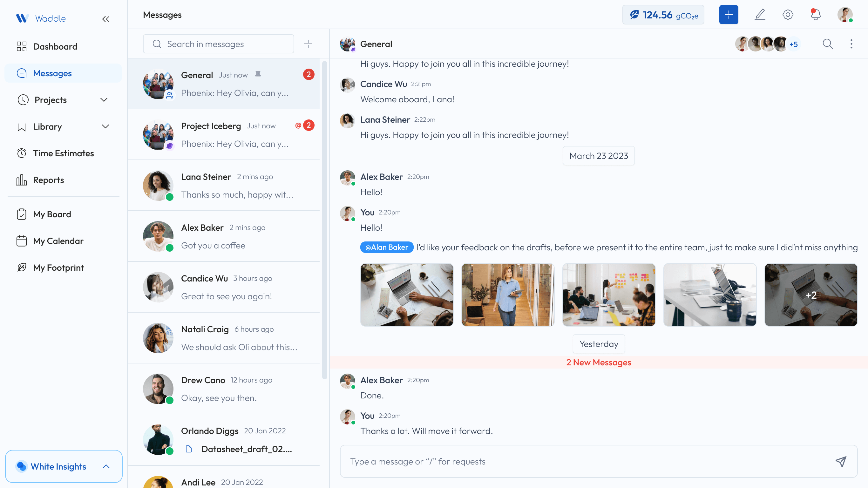
Task: Open the woman in hallway photo thumbnail
Action: point(508,295)
